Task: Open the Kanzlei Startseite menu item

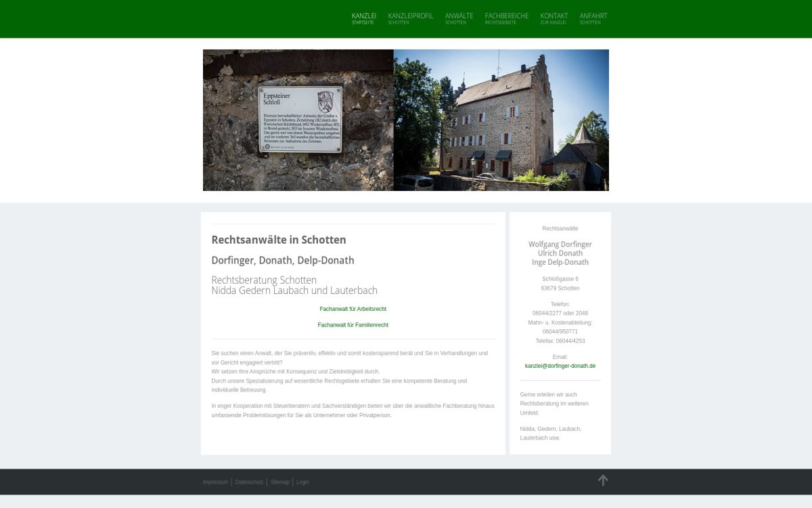Action: point(363,18)
